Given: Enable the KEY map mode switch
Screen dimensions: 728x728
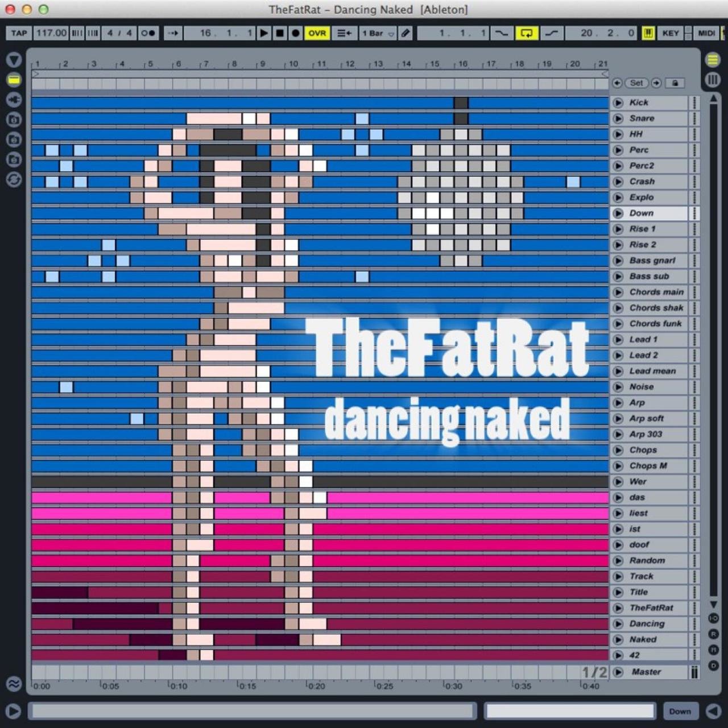Looking at the screenshot, I should (670, 33).
